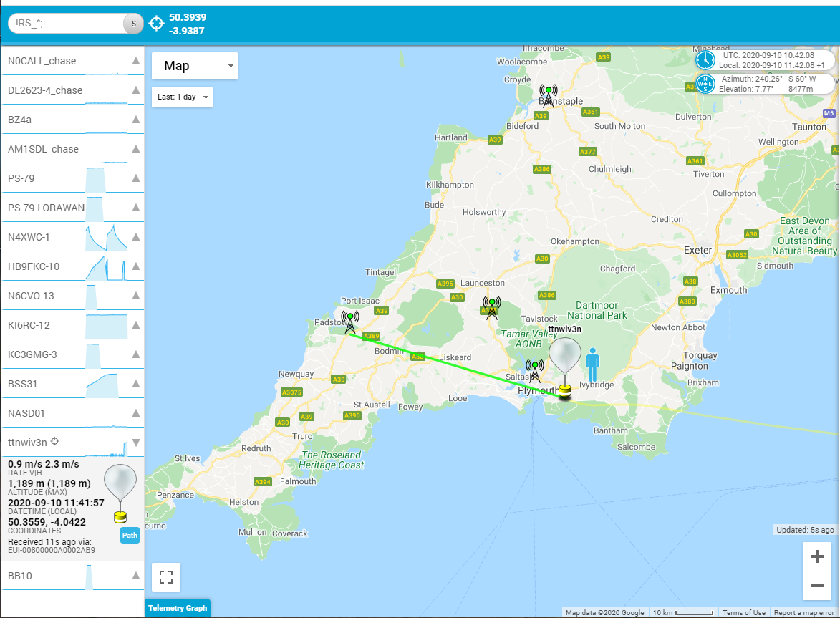
Task: Expand the AM1SDL_chase entry arrow
Action: pos(136,149)
